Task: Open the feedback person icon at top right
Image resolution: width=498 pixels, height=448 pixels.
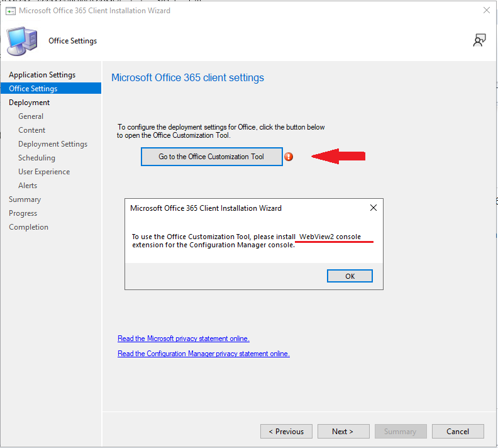Action: (x=479, y=40)
